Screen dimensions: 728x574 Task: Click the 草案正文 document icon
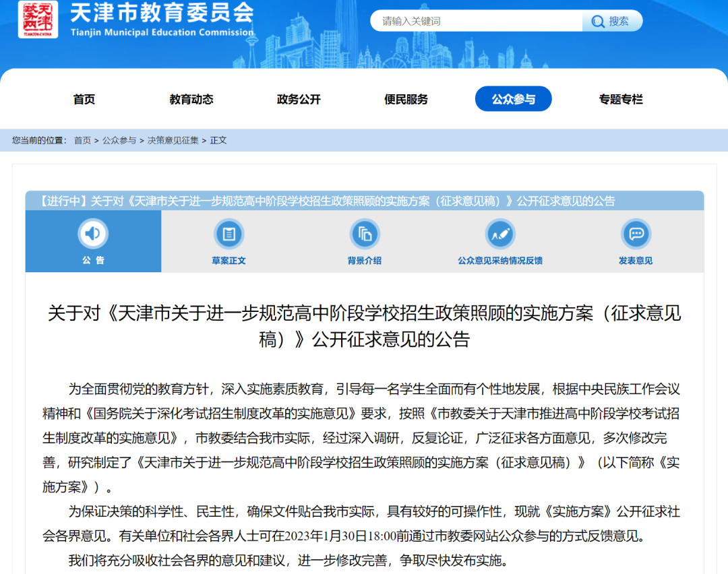coord(229,234)
